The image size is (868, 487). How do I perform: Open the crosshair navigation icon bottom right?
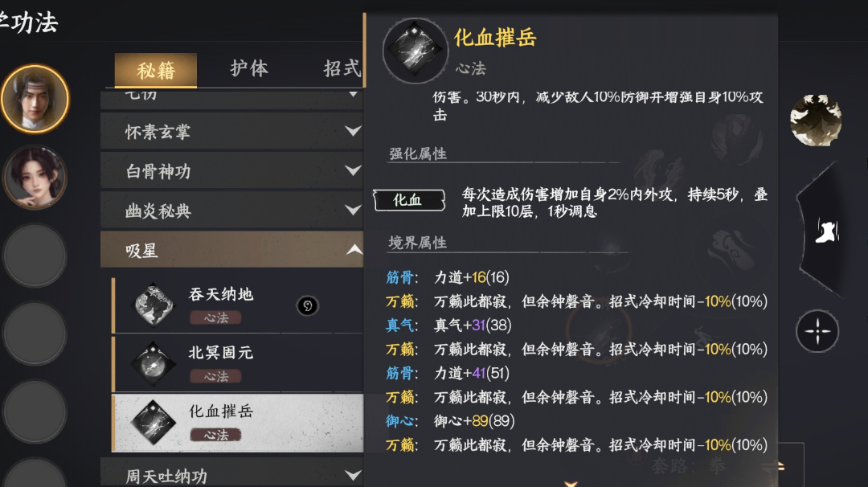click(x=817, y=330)
